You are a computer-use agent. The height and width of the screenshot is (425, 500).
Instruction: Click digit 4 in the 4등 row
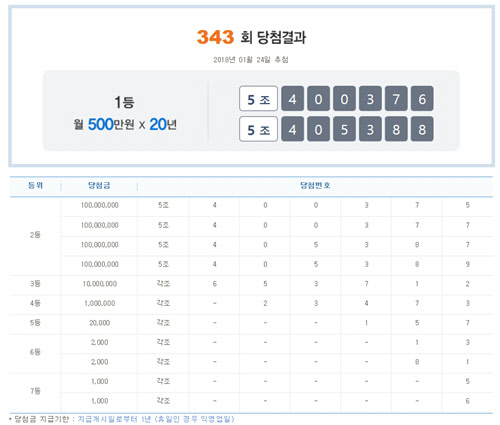pyautogui.click(x=366, y=303)
